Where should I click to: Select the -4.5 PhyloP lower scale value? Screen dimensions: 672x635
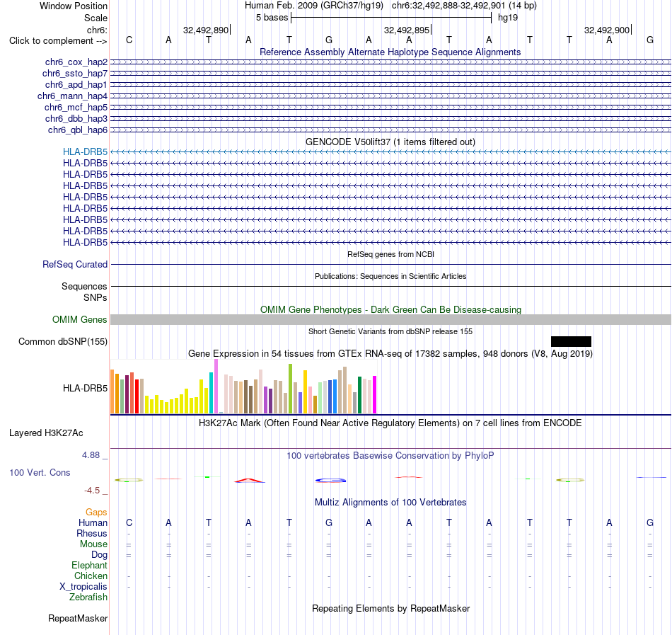click(92, 490)
